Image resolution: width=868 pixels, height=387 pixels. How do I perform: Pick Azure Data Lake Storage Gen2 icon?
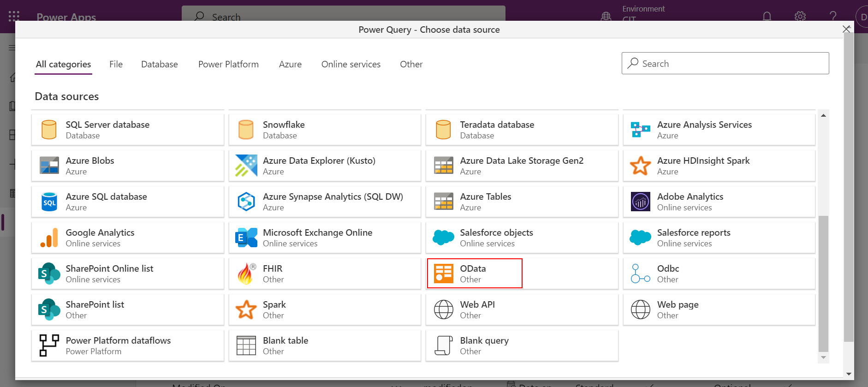[x=443, y=166]
